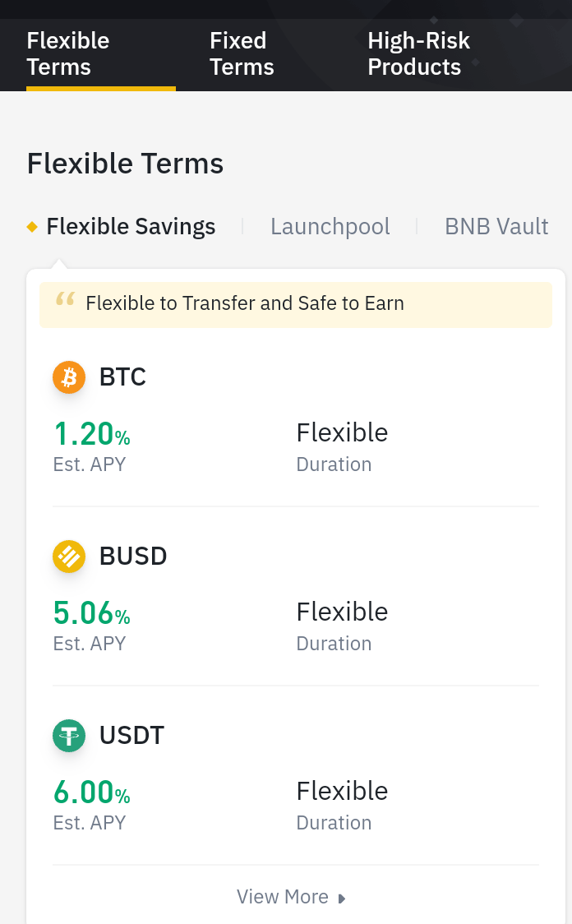Select the Launchpool sub-tab
572x924 pixels.
tap(330, 226)
